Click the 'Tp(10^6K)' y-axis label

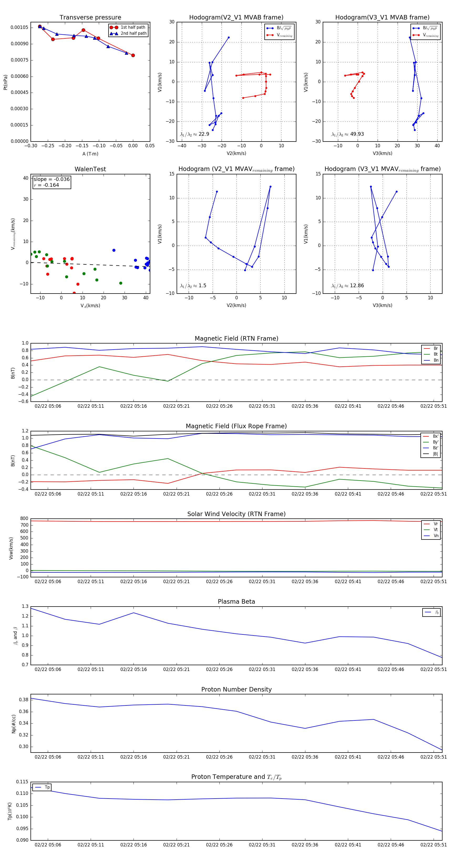pyautogui.click(x=10, y=811)
